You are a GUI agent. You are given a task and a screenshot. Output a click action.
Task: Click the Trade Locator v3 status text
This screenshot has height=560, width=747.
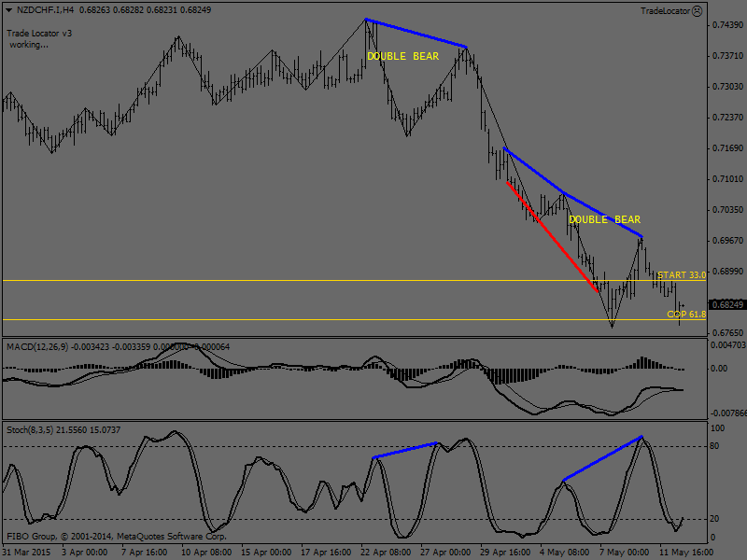tap(39, 33)
